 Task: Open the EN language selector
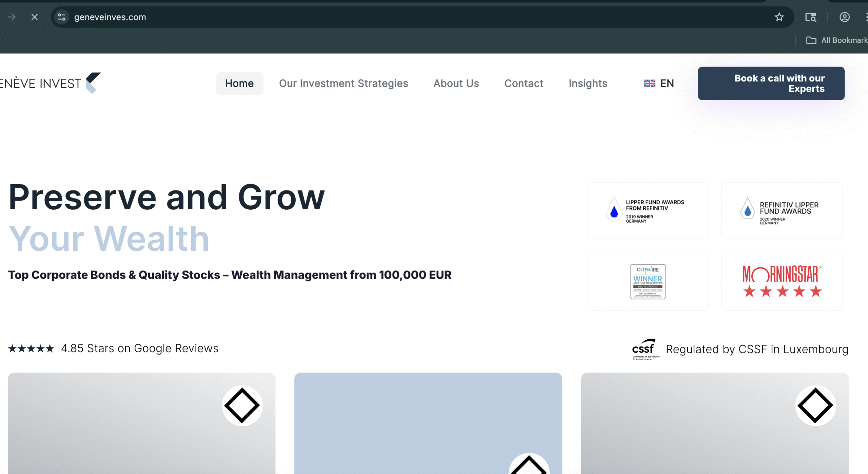659,83
